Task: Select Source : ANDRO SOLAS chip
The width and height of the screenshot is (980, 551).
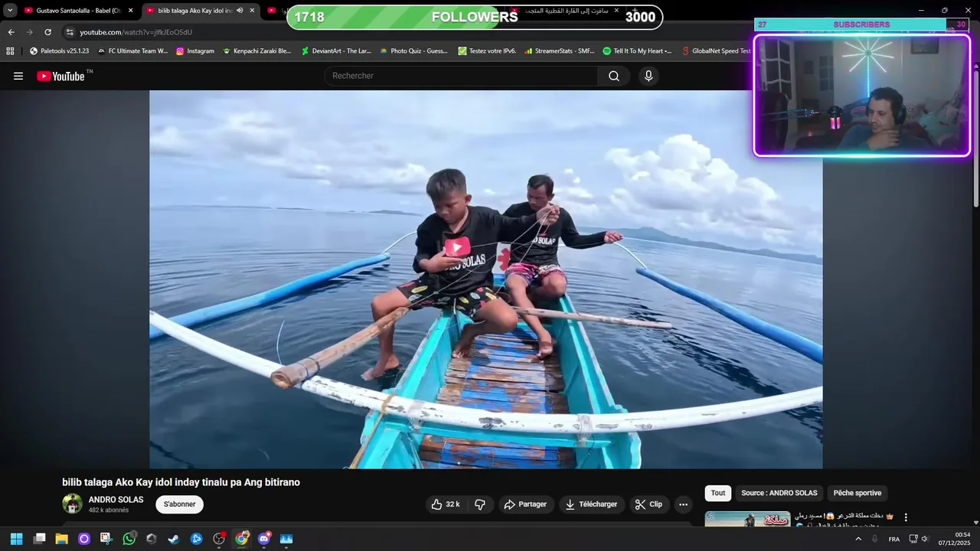Action: 779,493
